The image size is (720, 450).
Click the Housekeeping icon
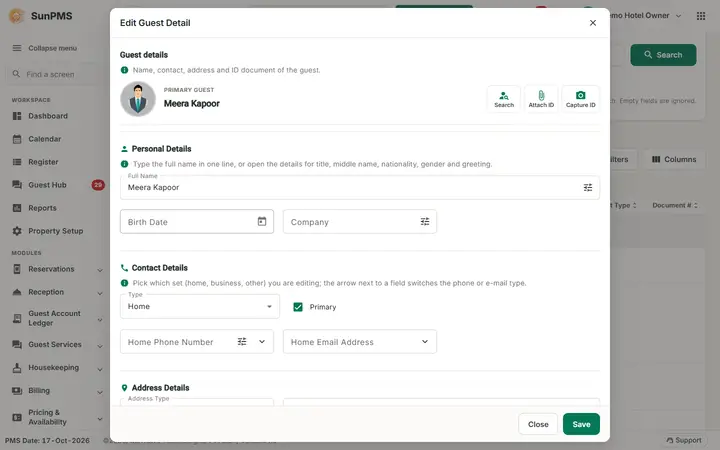coord(17,367)
